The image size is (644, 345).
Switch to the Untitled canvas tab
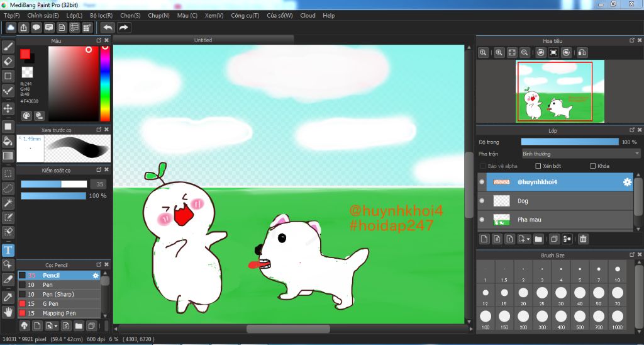pos(203,40)
